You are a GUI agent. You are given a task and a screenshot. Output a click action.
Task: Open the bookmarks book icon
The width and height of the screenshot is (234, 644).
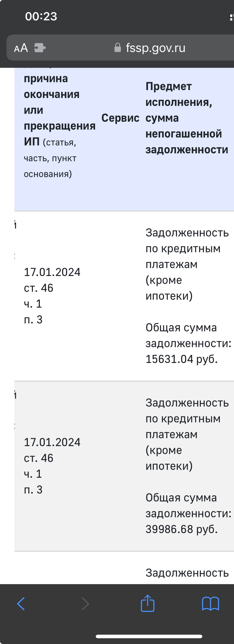[210, 604]
